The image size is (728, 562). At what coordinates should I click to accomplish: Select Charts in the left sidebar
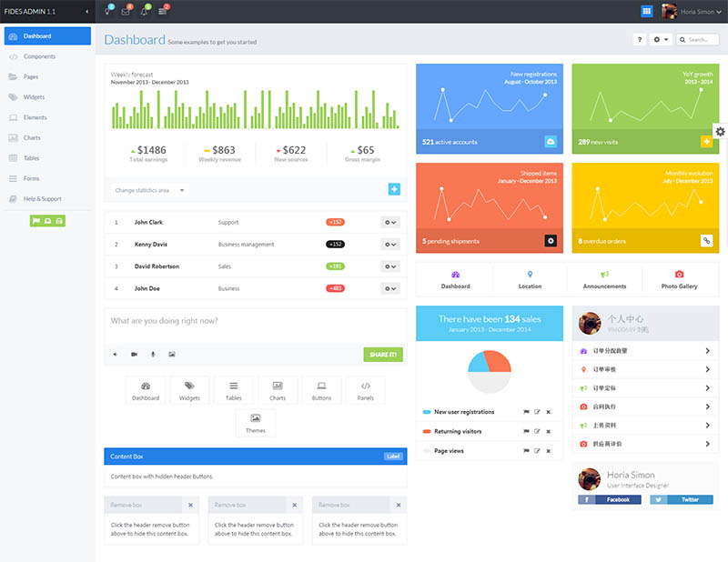32,138
